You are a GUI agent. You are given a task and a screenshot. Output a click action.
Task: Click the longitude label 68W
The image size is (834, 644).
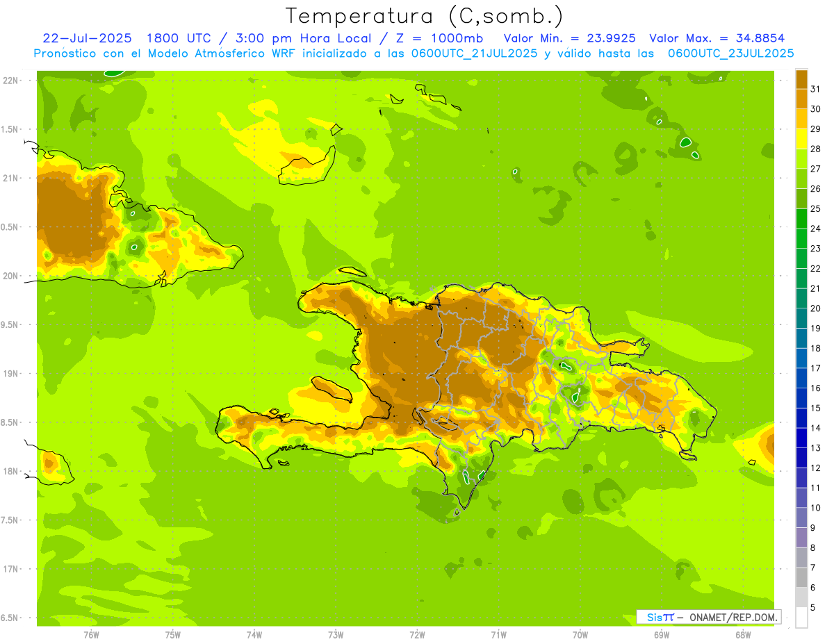pos(743,634)
